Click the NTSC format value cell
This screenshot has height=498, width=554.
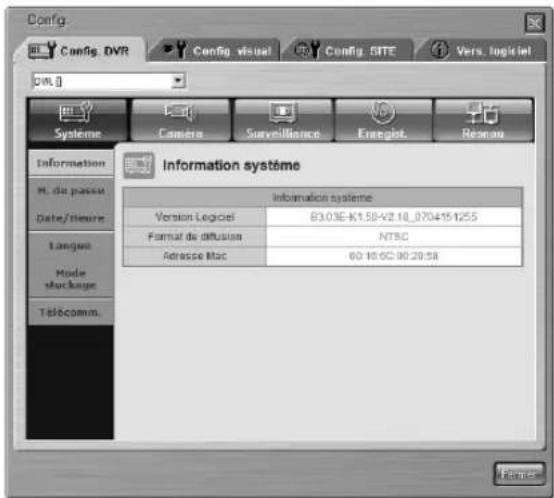coord(394,236)
